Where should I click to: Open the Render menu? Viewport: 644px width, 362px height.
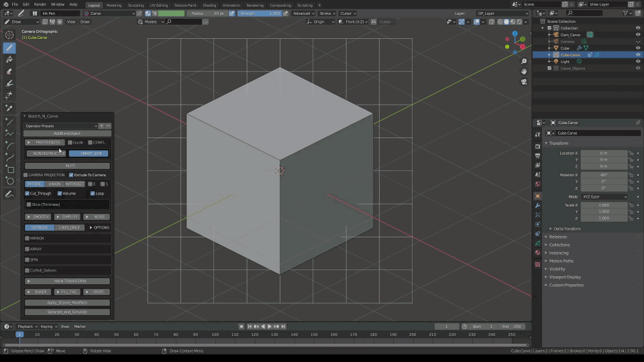40,5
